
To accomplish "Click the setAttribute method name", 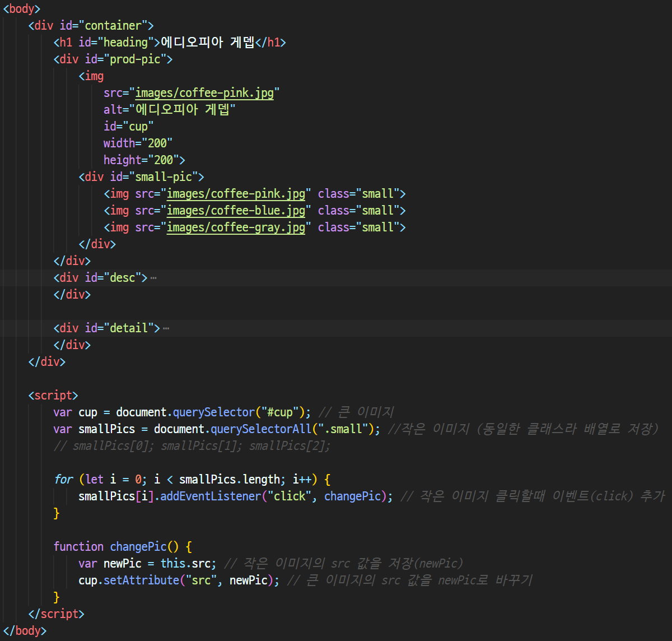I will point(142,580).
